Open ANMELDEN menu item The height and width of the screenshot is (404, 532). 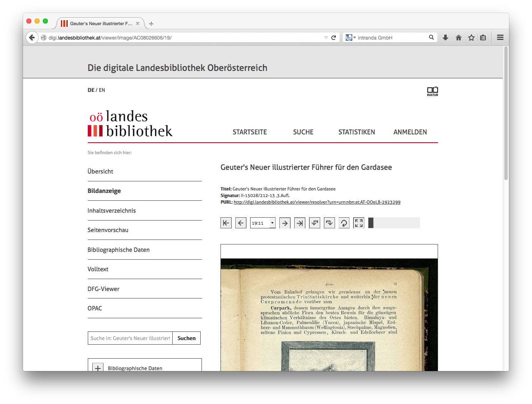coord(410,132)
